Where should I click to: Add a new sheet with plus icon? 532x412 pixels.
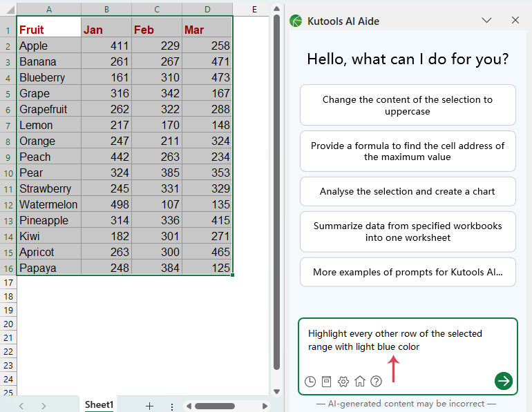[x=149, y=406]
